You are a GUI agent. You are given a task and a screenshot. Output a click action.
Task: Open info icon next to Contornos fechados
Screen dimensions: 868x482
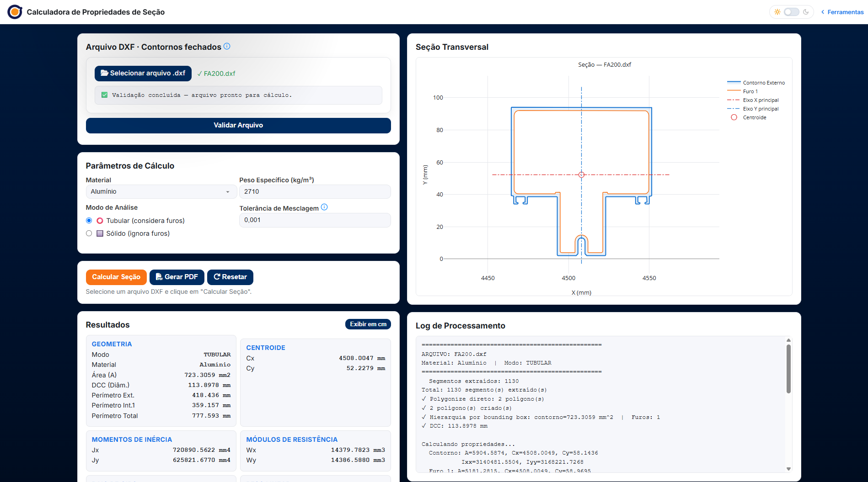pos(227,46)
